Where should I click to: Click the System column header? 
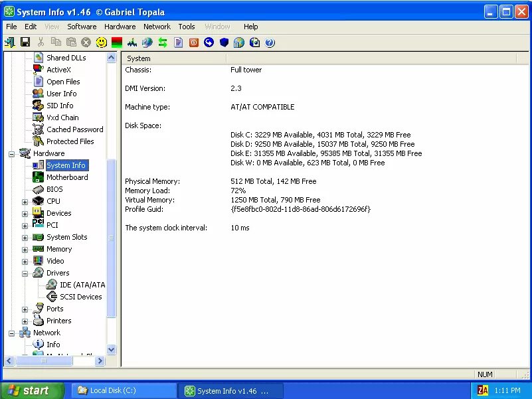click(174, 58)
